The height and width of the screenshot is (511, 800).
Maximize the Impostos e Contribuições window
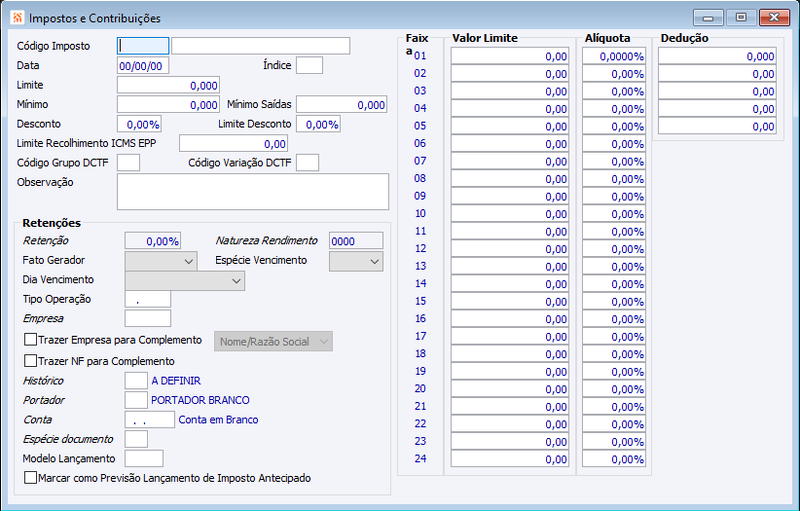pos(741,18)
